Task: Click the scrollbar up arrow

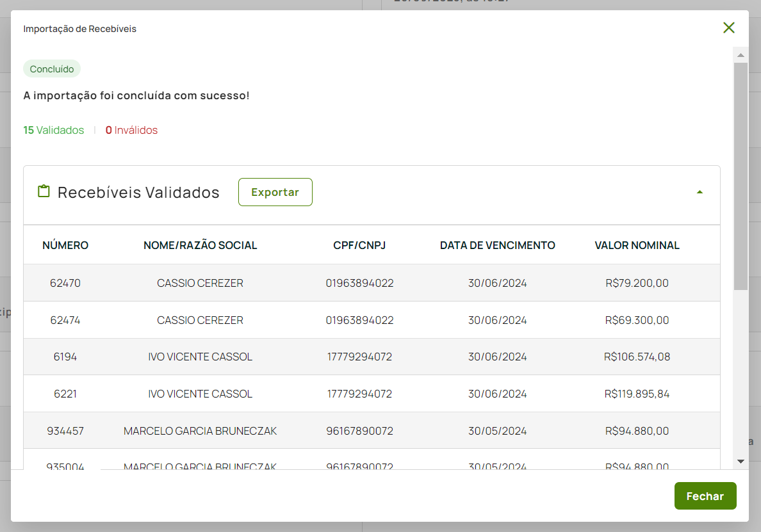Action: [741, 56]
